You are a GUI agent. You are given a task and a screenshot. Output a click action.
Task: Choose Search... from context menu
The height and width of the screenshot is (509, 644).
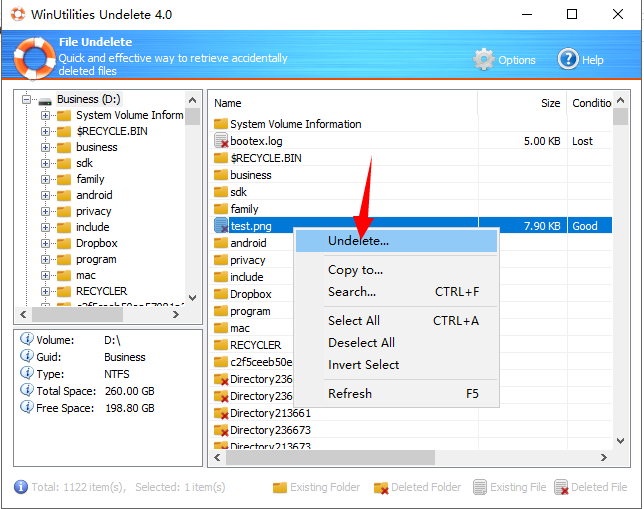point(396,292)
